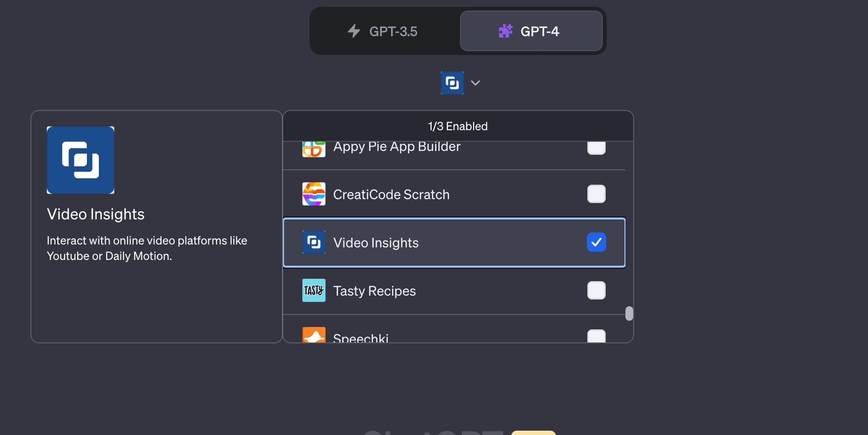This screenshot has height=435, width=868.
Task: Enable the Tasty Recipes checkbox
Action: (597, 290)
